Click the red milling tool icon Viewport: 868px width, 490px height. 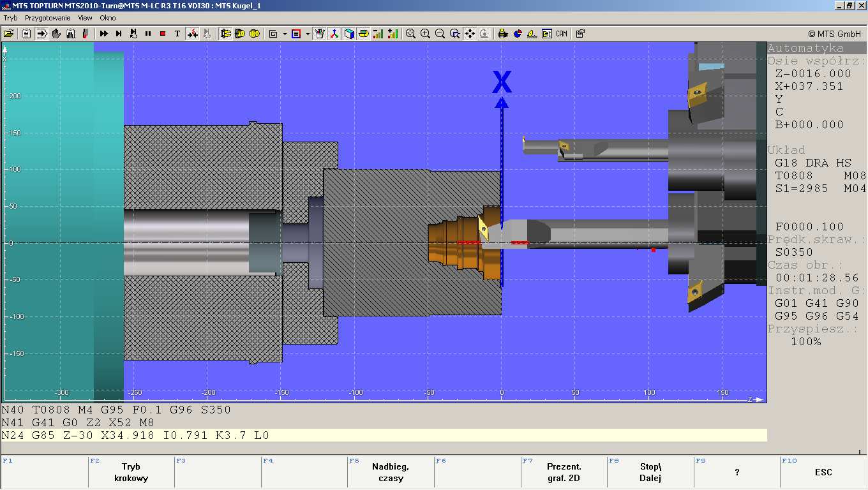85,33
